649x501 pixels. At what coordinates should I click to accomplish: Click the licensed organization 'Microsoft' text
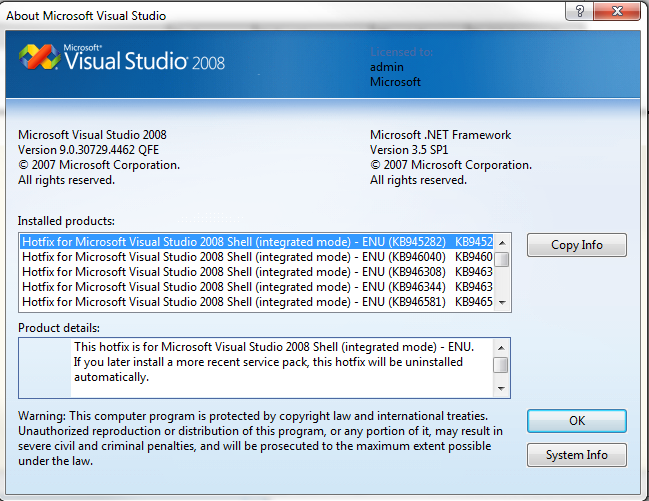point(395,82)
